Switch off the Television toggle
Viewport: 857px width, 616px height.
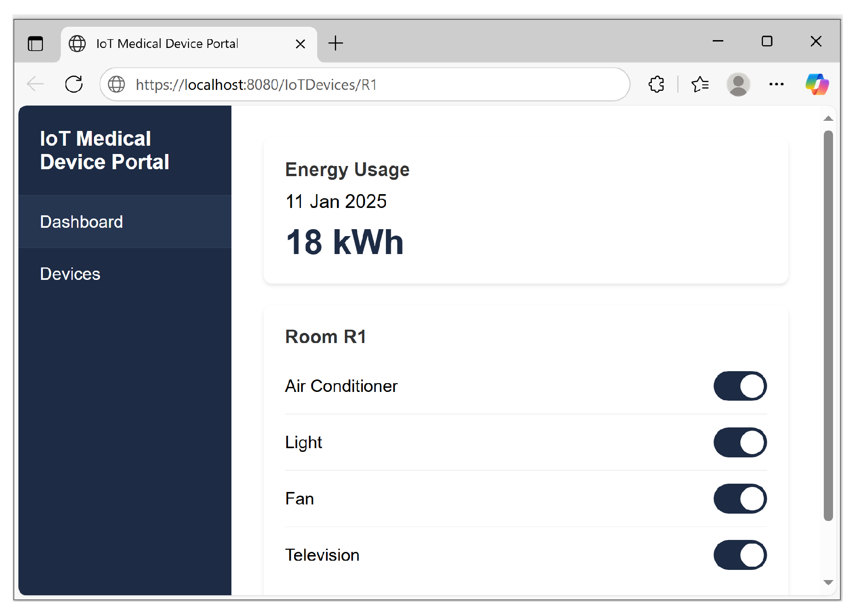(x=740, y=555)
